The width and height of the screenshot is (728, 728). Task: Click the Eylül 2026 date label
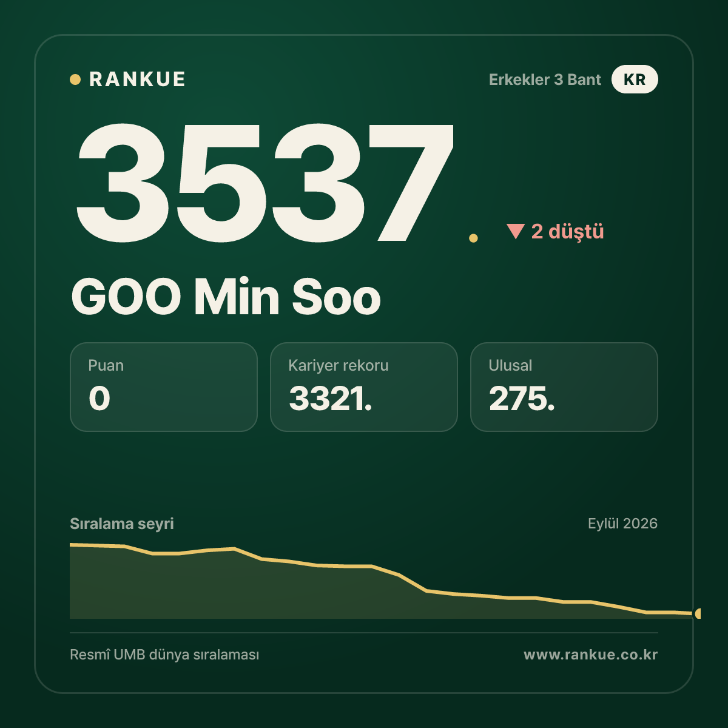[622, 524]
